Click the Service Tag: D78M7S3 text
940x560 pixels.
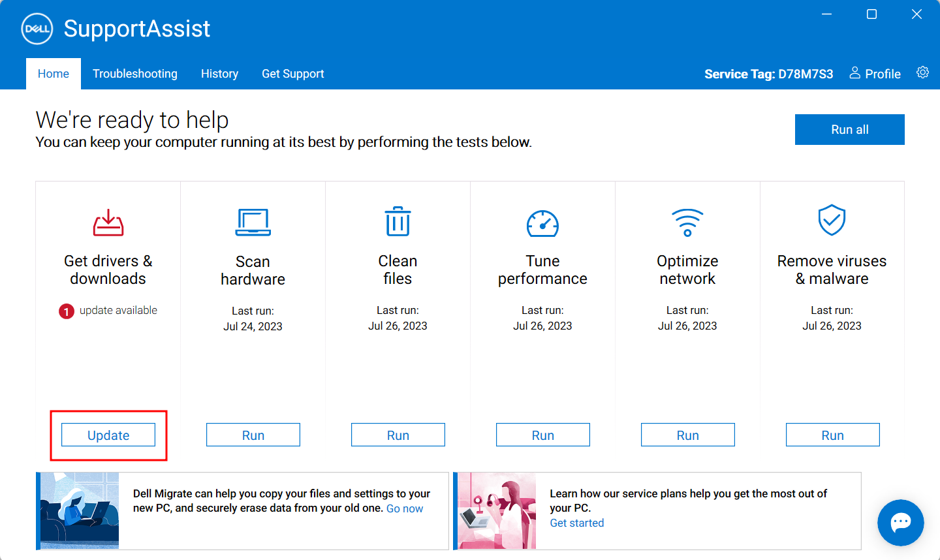point(769,74)
